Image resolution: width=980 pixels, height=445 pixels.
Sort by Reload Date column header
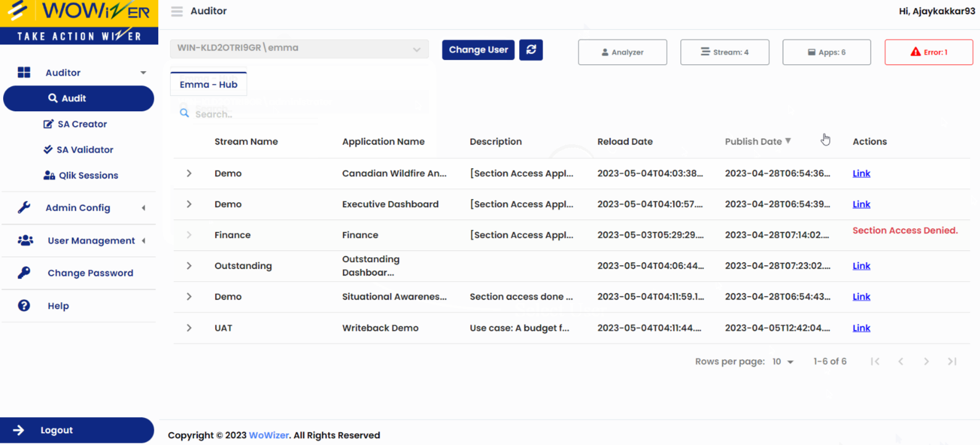(x=625, y=142)
